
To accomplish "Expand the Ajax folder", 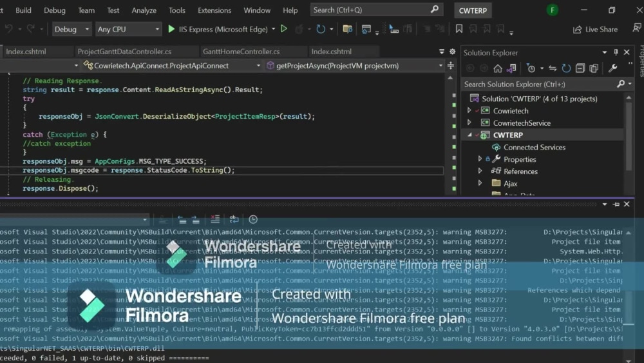I will pos(480,183).
